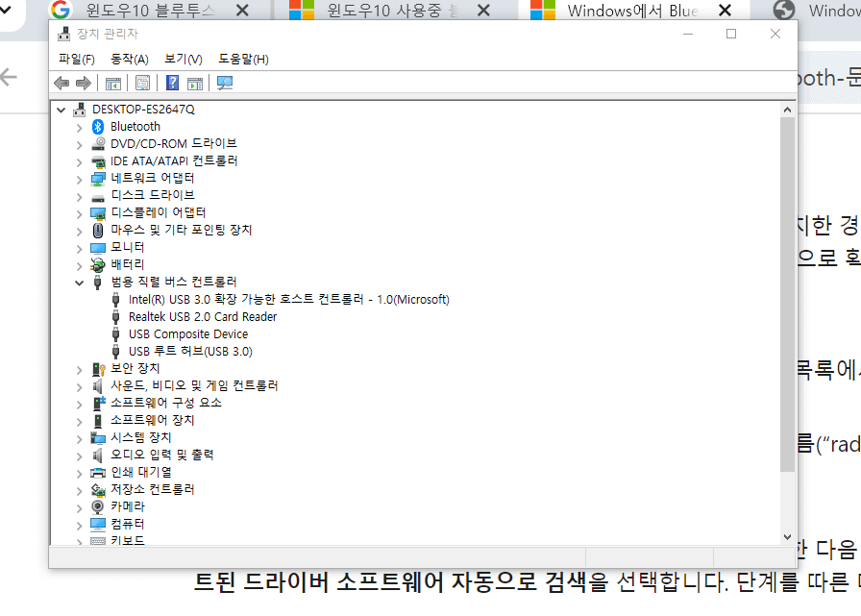This screenshot has width=861, height=616.
Task: Close the 윈도우10 블루투스 browser tab
Action: [242, 11]
